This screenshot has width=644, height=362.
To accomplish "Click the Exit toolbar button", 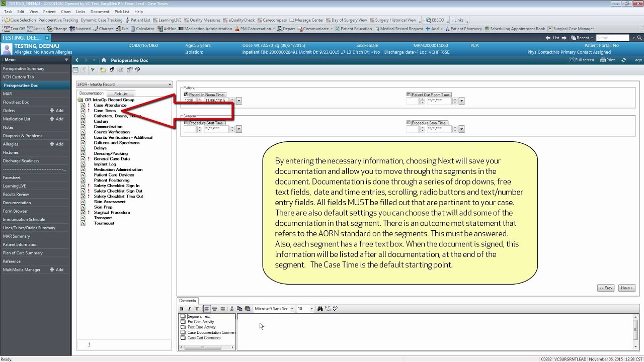I will [x=122, y=29].
